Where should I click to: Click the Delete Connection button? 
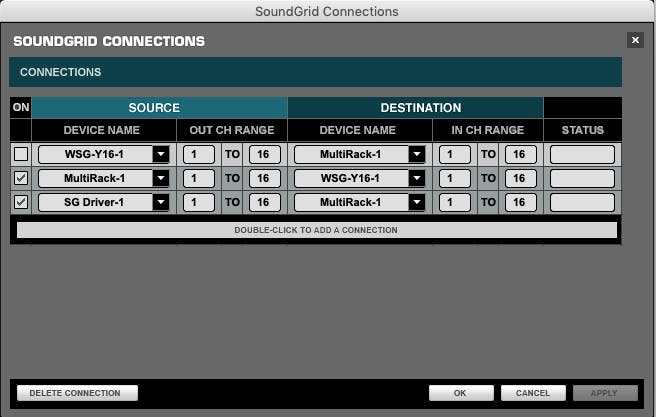coord(77,393)
